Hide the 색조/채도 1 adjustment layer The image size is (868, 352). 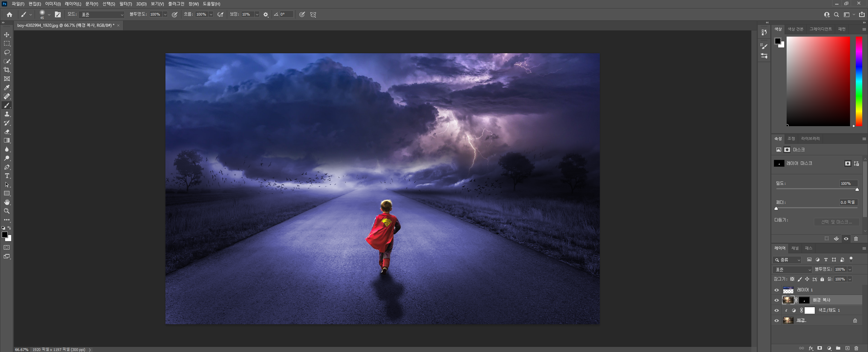click(x=776, y=310)
